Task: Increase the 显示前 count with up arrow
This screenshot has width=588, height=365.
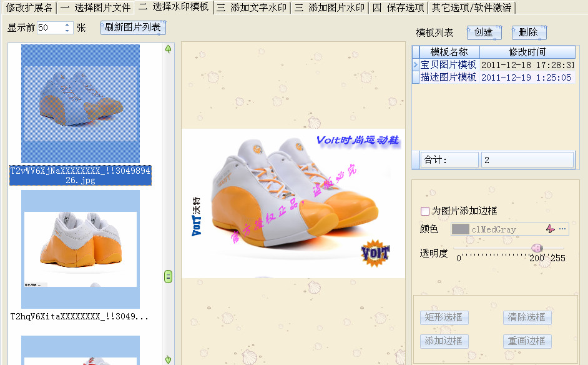Action: [67, 25]
